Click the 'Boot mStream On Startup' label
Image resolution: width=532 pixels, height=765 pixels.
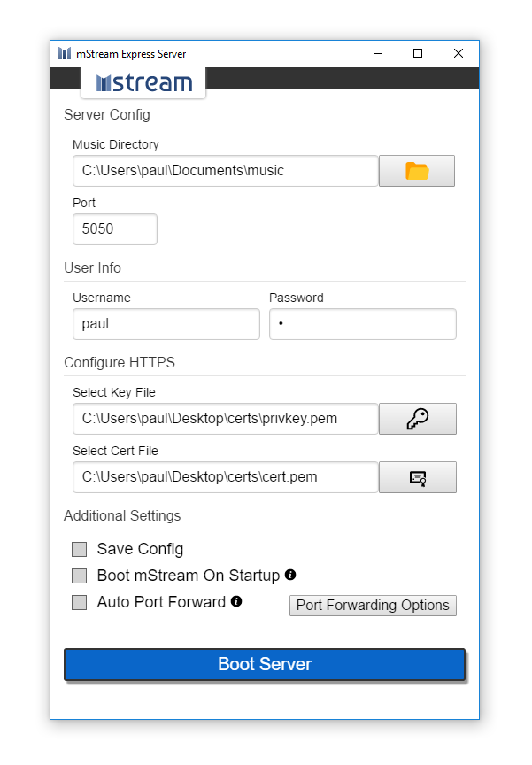(x=189, y=576)
